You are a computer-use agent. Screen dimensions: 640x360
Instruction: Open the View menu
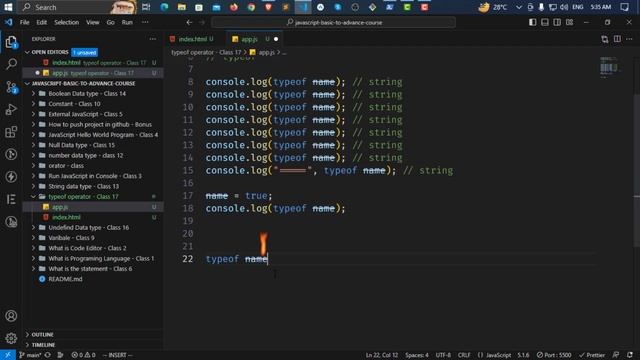tap(93, 22)
